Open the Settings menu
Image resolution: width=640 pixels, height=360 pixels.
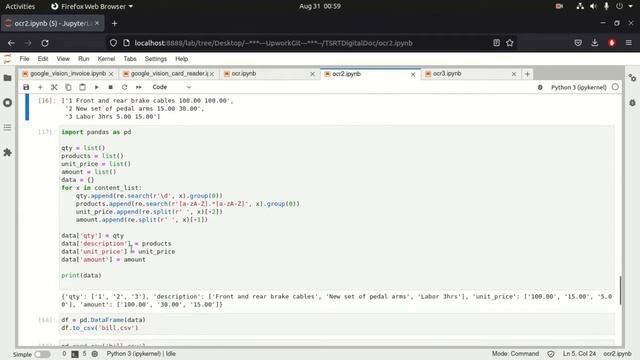tap(156, 59)
